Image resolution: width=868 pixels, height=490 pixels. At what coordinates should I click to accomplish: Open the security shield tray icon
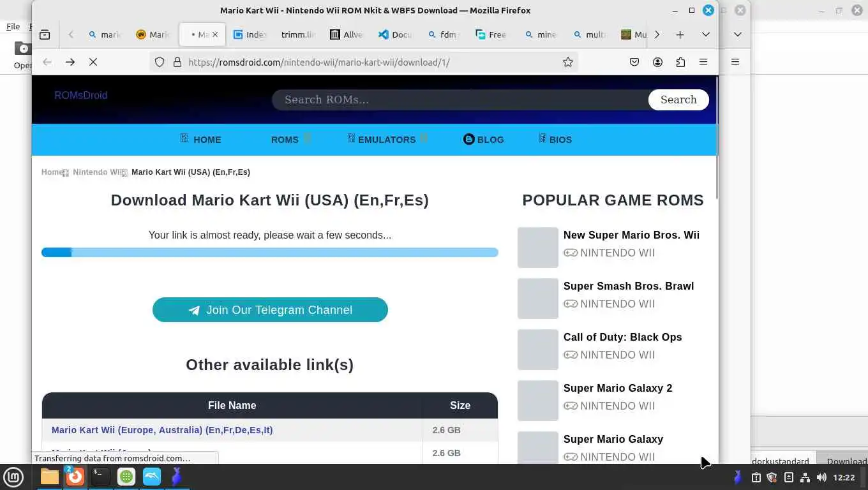[x=772, y=477]
